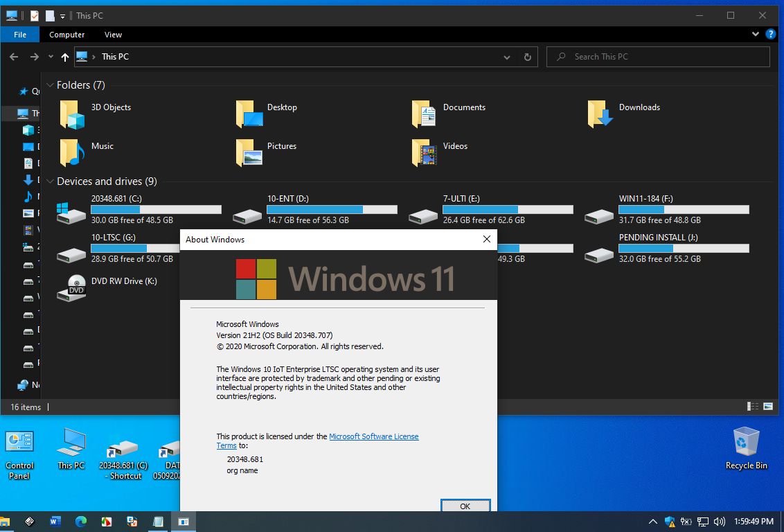Open the View ribbon tab
Screen dimensions: 784x532
113,35
